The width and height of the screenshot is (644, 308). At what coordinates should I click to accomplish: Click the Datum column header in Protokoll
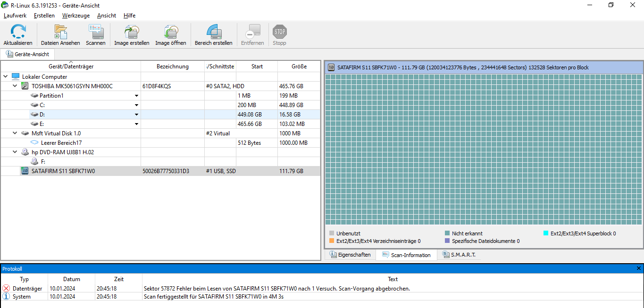pyautogui.click(x=72, y=279)
